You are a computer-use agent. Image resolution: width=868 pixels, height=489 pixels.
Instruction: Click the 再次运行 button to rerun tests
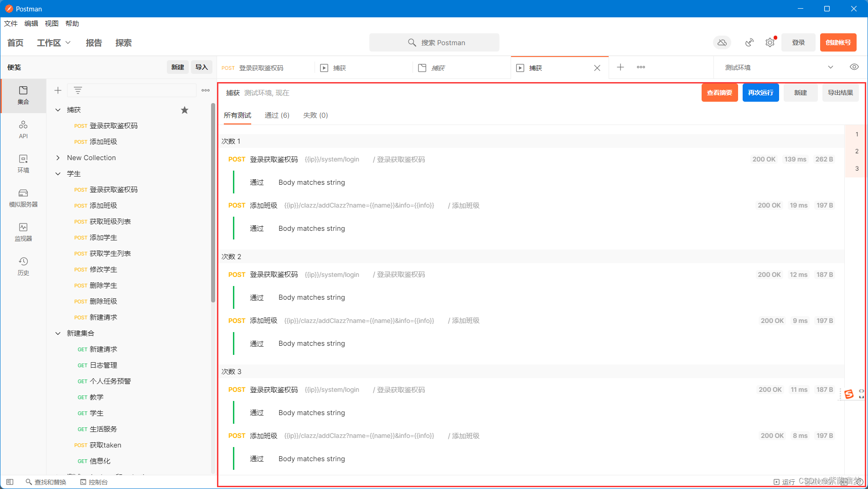pyautogui.click(x=760, y=93)
